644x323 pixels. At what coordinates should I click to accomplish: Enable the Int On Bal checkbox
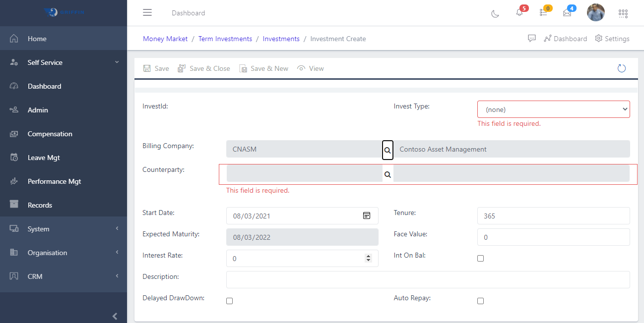pos(480,258)
